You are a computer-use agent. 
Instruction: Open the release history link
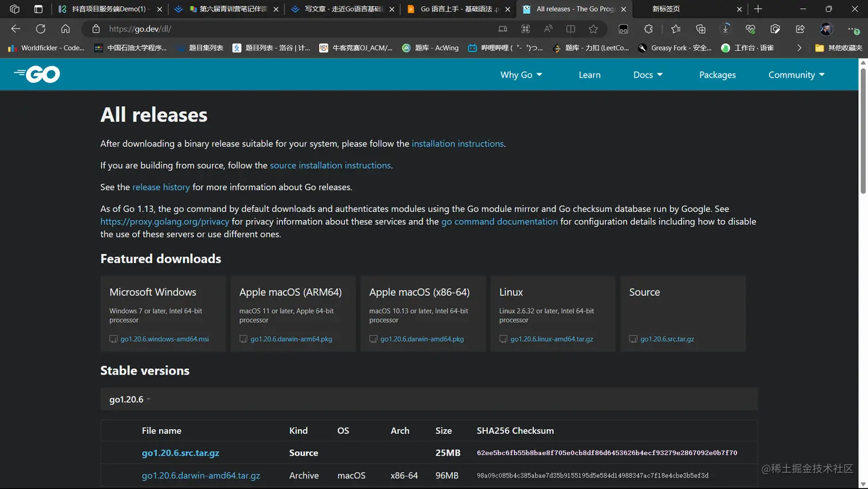[161, 187]
